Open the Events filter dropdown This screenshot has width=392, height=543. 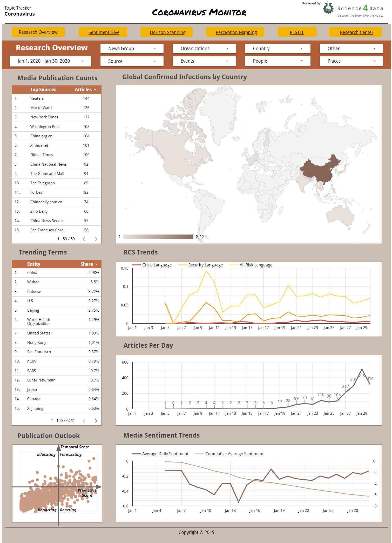(x=204, y=61)
